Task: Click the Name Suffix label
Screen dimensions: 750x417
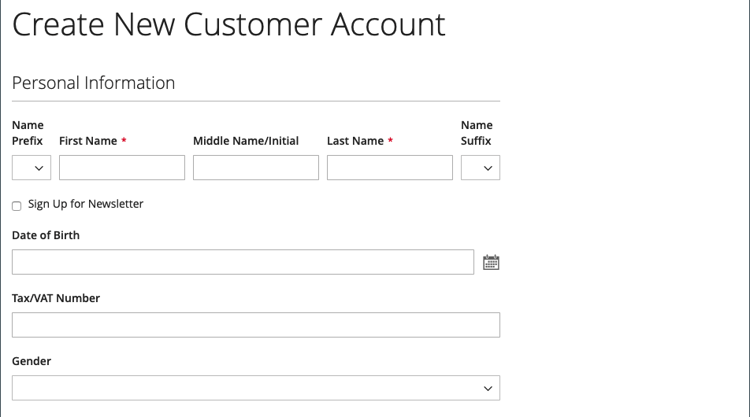Action: (x=477, y=133)
